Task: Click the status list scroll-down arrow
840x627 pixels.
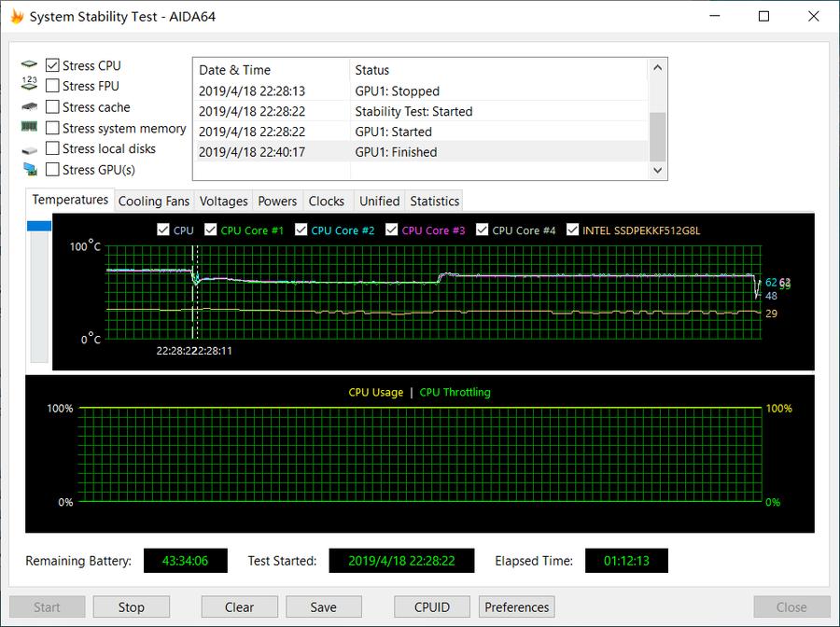Action: [657, 170]
